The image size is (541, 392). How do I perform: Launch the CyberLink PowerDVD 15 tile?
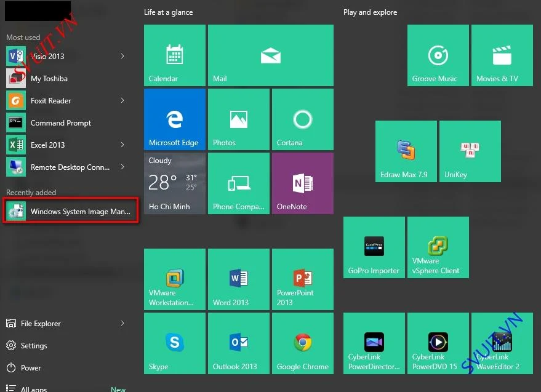438,343
